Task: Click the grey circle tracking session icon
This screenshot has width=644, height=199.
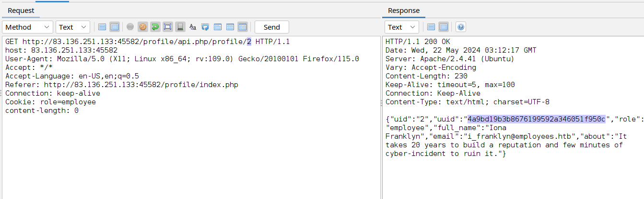Action: [x=130, y=27]
